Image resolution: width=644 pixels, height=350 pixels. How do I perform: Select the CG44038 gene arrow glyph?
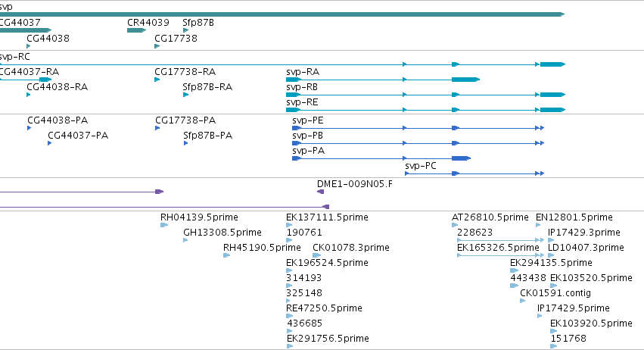(28, 46)
